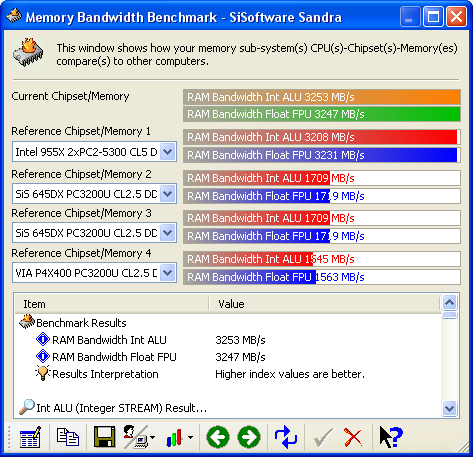Open the dropdown arrow next to the user-computer icon
Viewport: 473px width, 457px height.
click(x=152, y=437)
